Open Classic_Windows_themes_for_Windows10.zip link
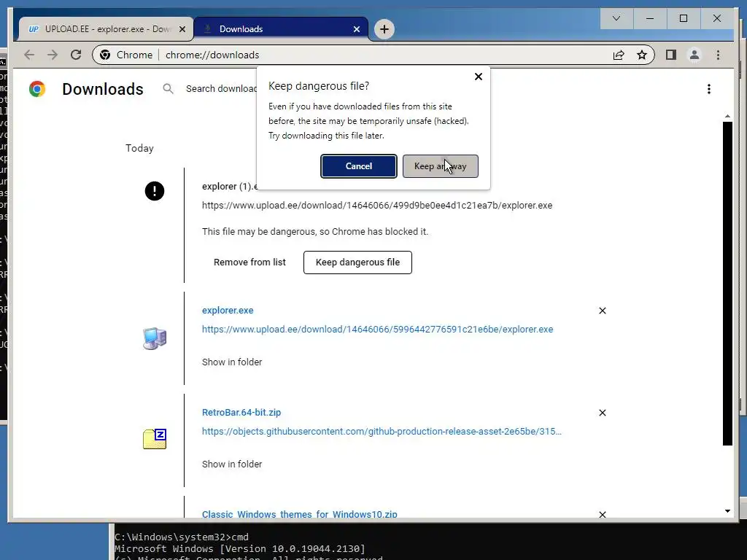This screenshot has height=560, width=747. pos(300,514)
